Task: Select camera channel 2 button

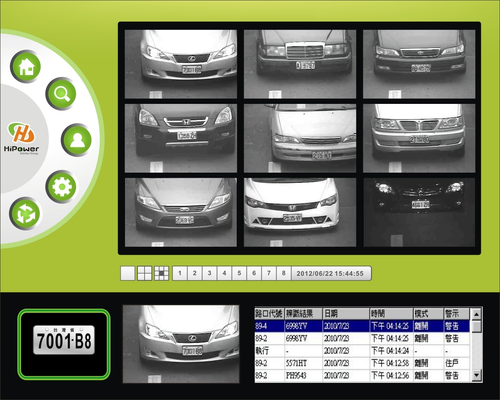Action: [195, 273]
